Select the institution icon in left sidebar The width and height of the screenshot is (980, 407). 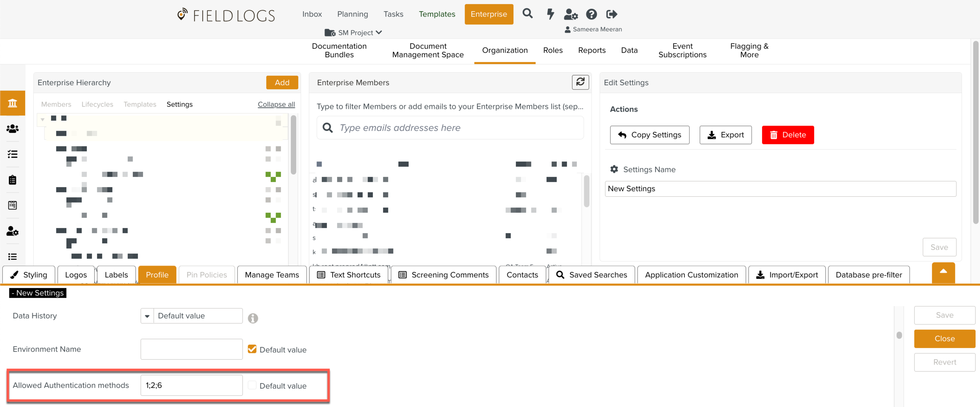(x=13, y=103)
